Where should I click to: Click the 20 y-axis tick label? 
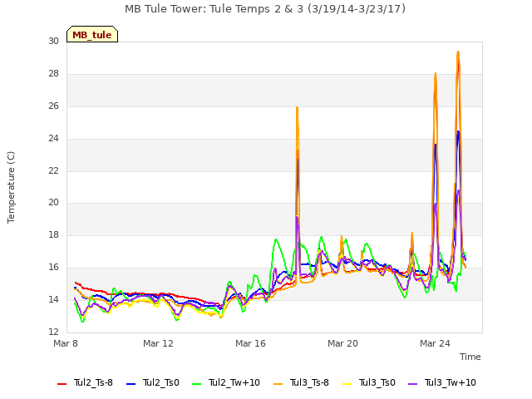point(53,203)
